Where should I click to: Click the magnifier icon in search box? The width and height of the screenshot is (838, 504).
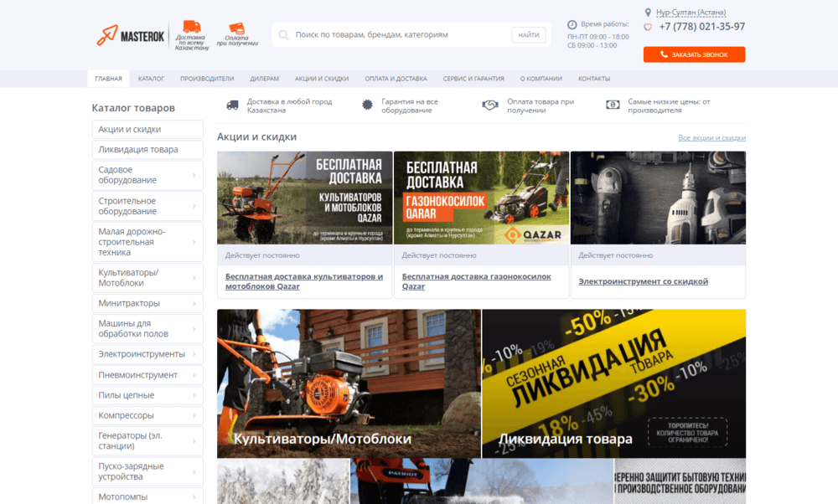283,35
